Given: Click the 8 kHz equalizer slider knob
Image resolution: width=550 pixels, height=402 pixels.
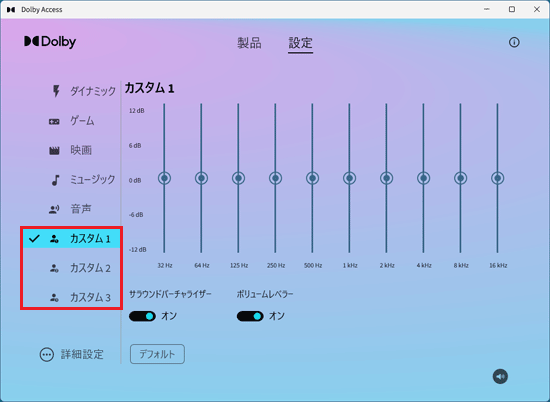Looking at the screenshot, I should [x=461, y=178].
